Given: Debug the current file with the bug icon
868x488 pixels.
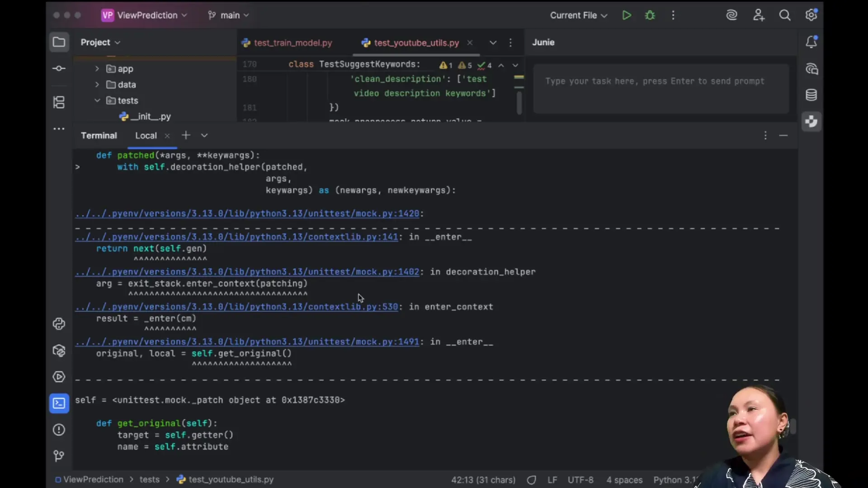Looking at the screenshot, I should (650, 15).
